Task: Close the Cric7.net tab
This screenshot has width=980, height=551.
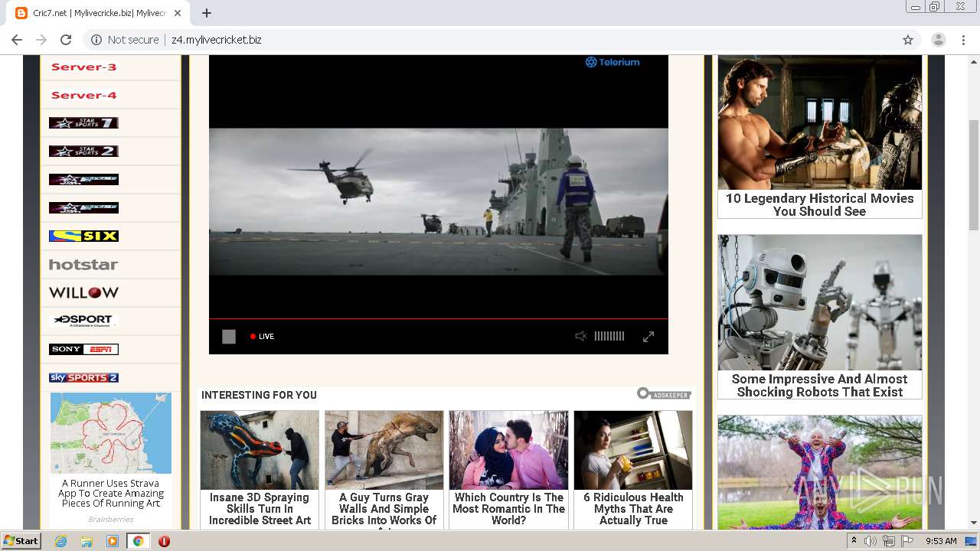Action: click(178, 13)
